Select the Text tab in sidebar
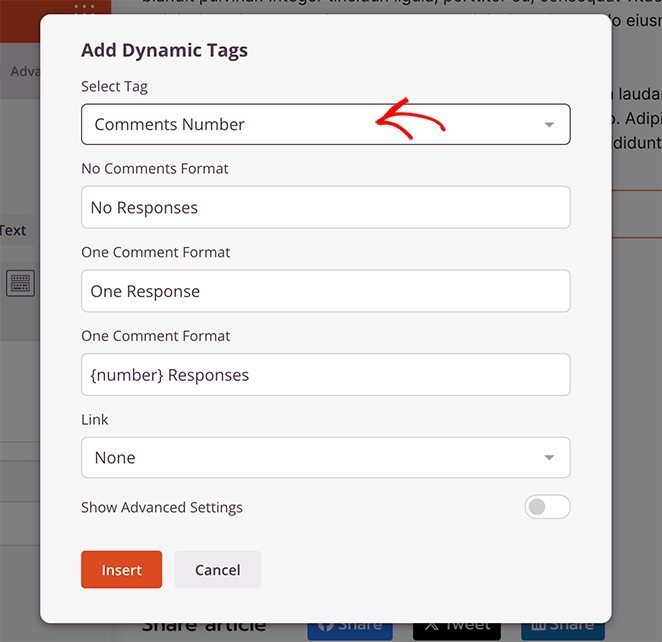The width and height of the screenshot is (662, 642). [x=14, y=230]
